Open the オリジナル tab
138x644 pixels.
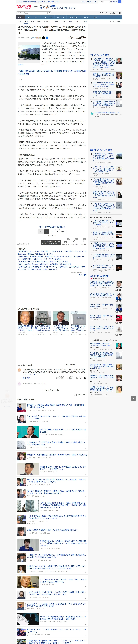pyautogui.click(x=60, y=17)
